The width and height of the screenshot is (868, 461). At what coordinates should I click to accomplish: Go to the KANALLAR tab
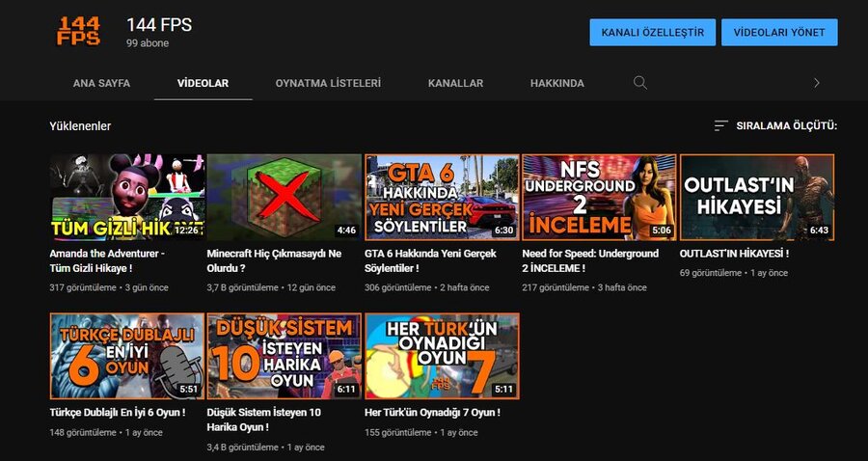[x=455, y=84]
